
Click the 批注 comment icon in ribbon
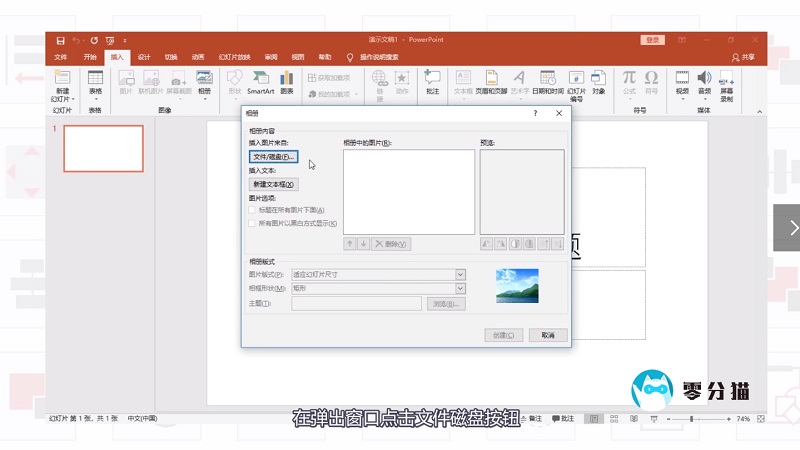[432, 82]
